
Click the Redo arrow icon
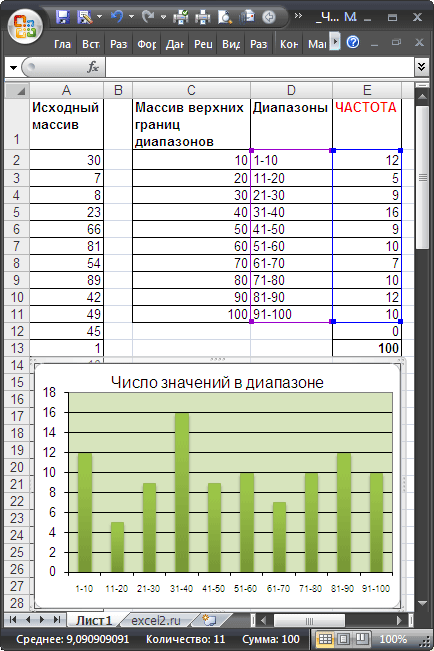point(147,17)
